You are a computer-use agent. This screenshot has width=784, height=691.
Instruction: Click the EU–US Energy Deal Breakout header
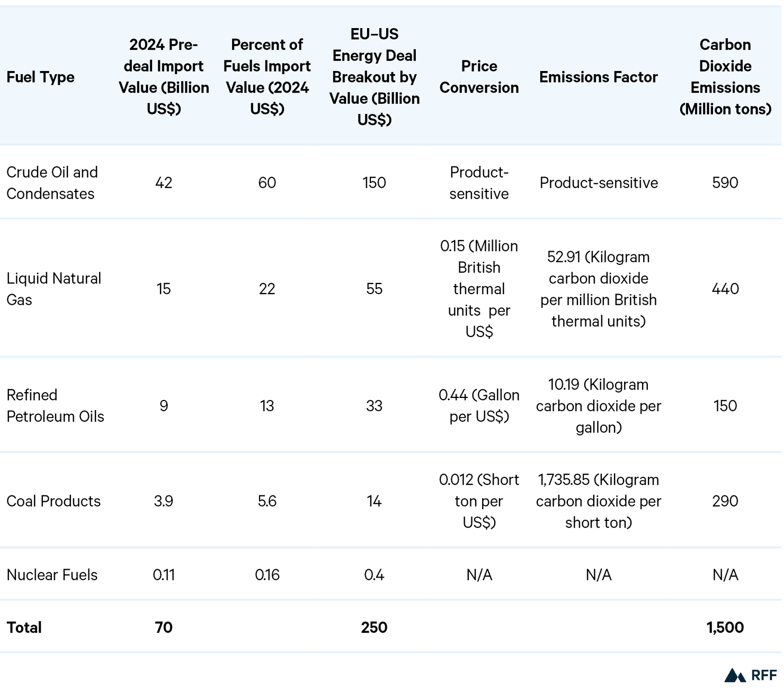pos(374,77)
